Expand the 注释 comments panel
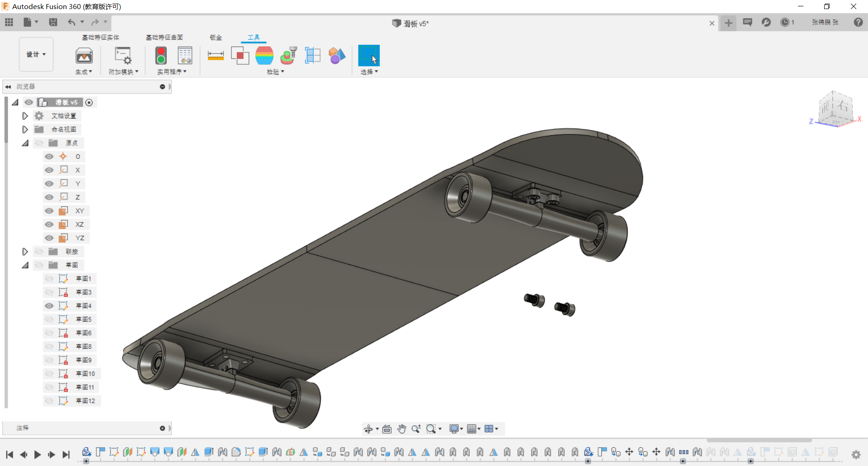Viewport: 868px width, 466px height. 162,428
